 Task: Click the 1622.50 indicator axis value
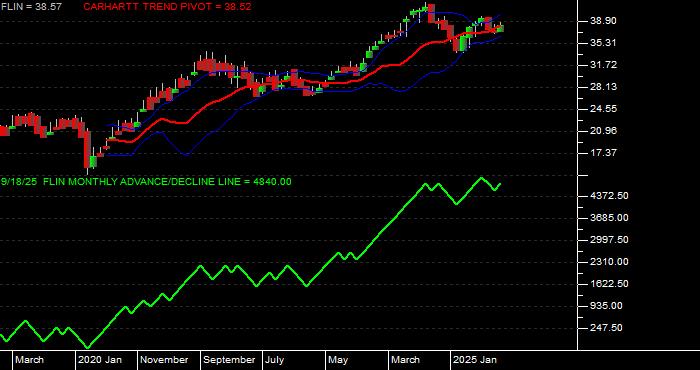pos(610,284)
